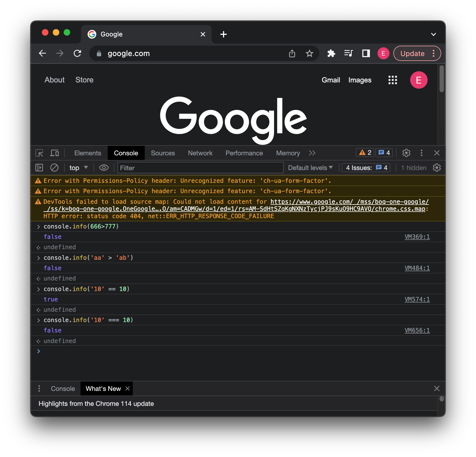Bookmark this tab with the star icon
This screenshot has height=457, width=476.
(x=309, y=53)
